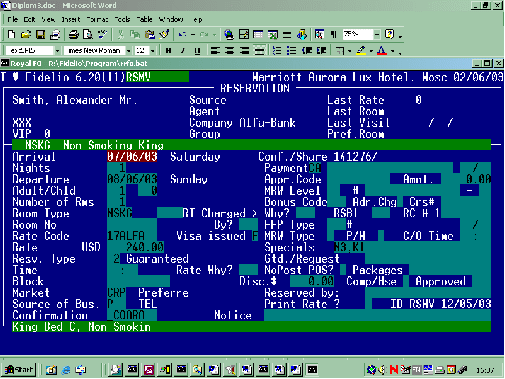Screen dimensions: 505x379
Task: Click the Save floppy disk icon
Action: pyautogui.click(x=40, y=34)
